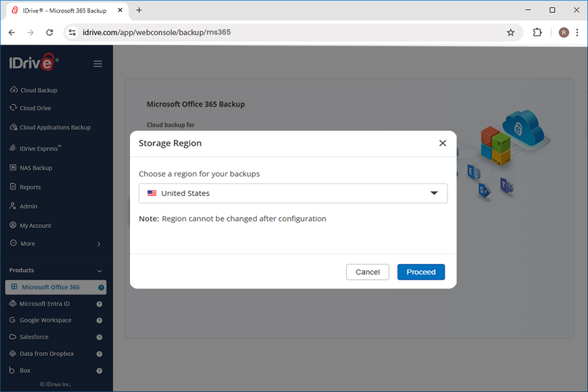Viewport: 588px width, 392px height.
Task: Reload the page
Action: click(50, 33)
